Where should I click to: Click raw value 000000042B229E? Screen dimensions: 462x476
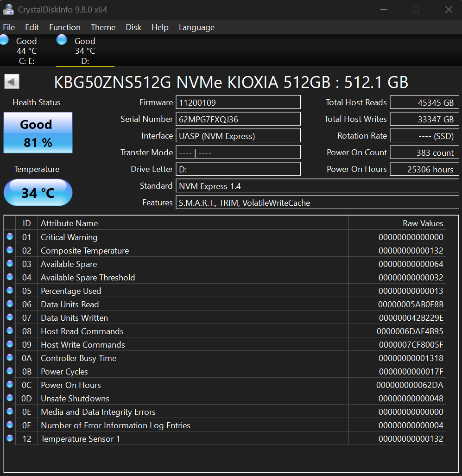coord(411,318)
